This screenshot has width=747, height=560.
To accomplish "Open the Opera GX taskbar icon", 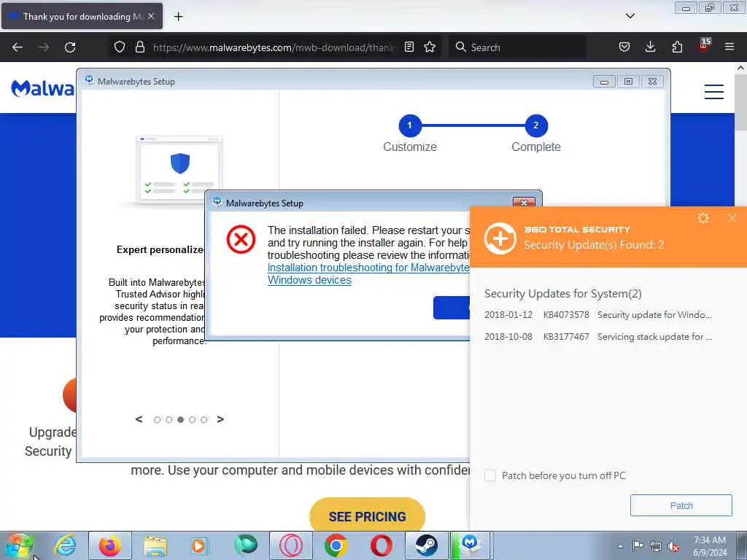I will (291, 545).
